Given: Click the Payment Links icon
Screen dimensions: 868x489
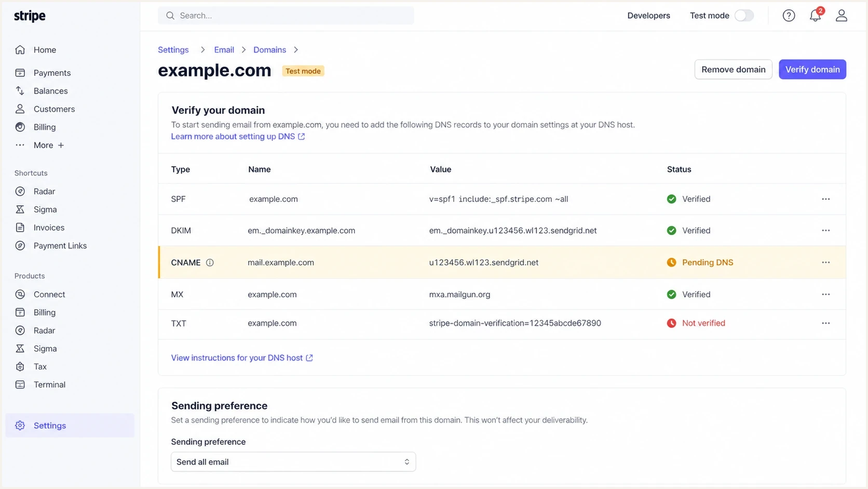Looking at the screenshot, I should 20,246.
